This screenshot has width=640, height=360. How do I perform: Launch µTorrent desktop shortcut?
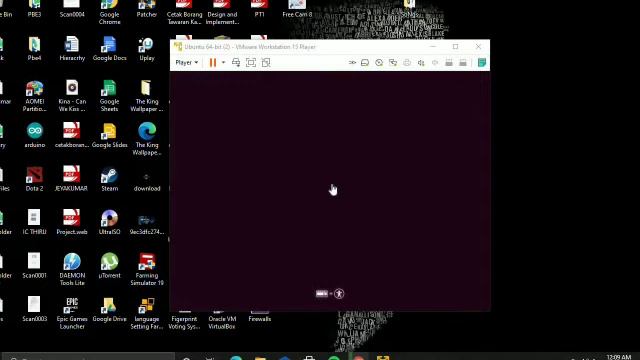tap(109, 267)
